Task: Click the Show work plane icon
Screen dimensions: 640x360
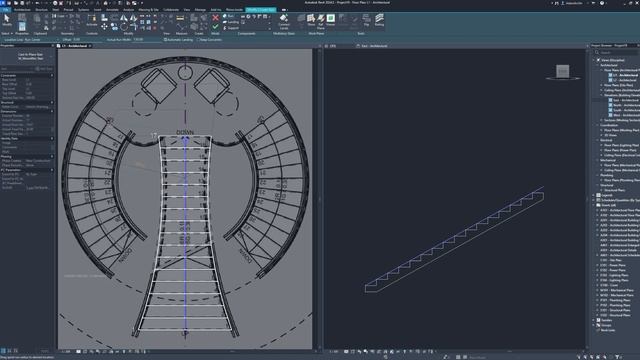Action: pos(311,20)
